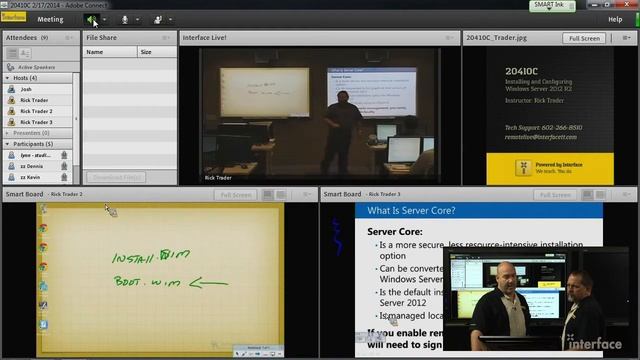
Task: Switch to Attendee list view
Action: point(12,53)
